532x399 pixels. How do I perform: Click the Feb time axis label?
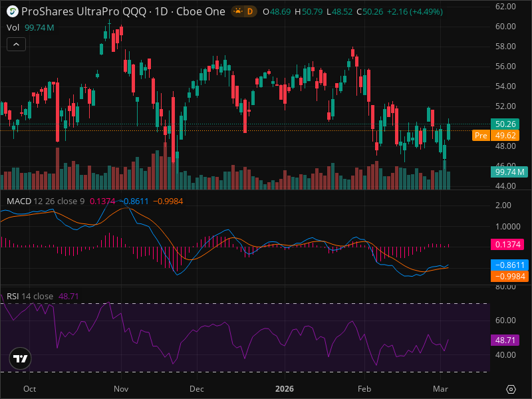click(364, 389)
